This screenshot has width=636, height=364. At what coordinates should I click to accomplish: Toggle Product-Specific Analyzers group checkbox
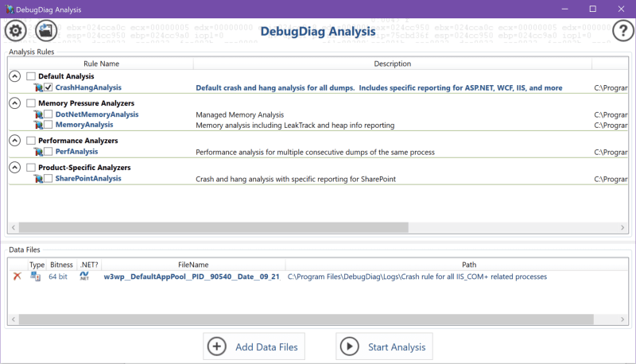(x=31, y=167)
